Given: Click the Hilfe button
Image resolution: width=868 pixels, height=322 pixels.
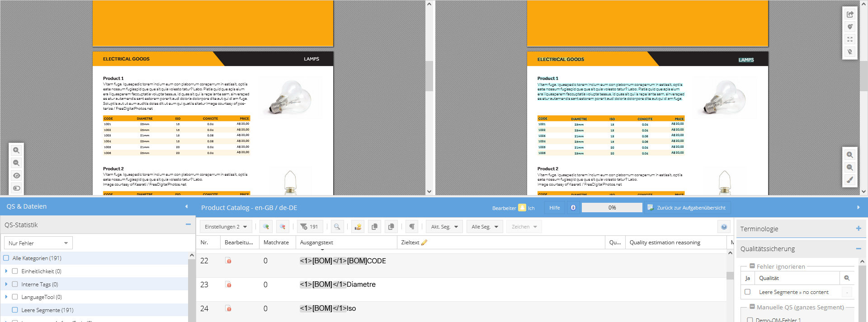Looking at the screenshot, I should pos(554,208).
